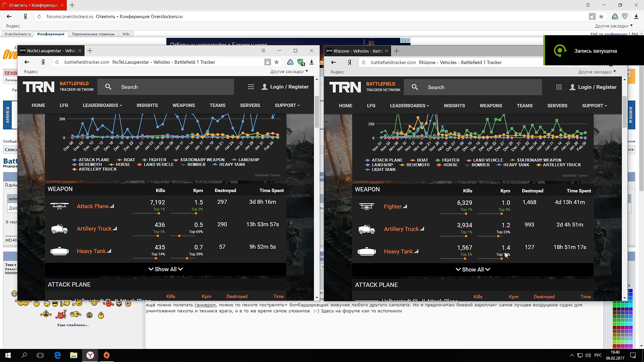
Task: Click the stats icon beside right Fighter
Action: (x=405, y=207)
